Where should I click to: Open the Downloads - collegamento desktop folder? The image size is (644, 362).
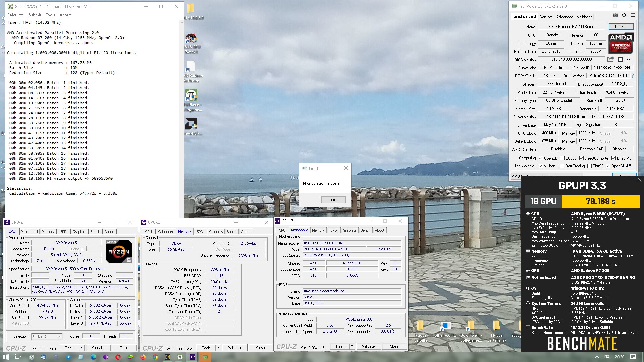coord(471,331)
